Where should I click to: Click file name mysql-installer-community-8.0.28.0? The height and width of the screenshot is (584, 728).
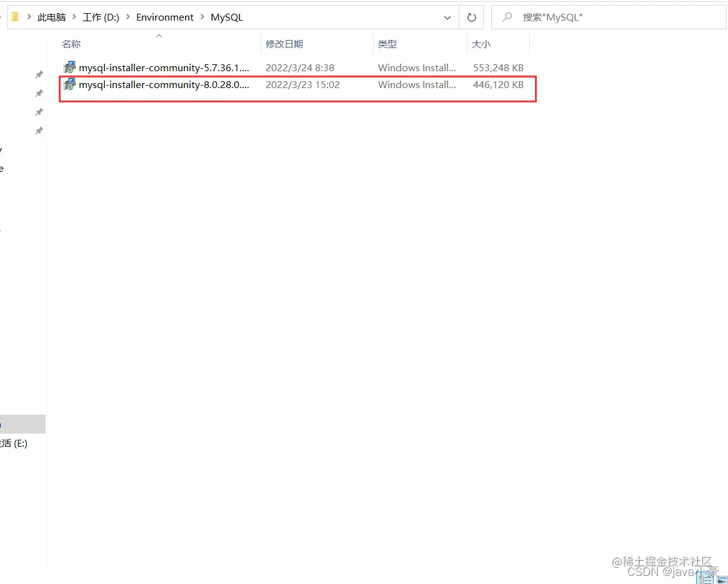[164, 84]
